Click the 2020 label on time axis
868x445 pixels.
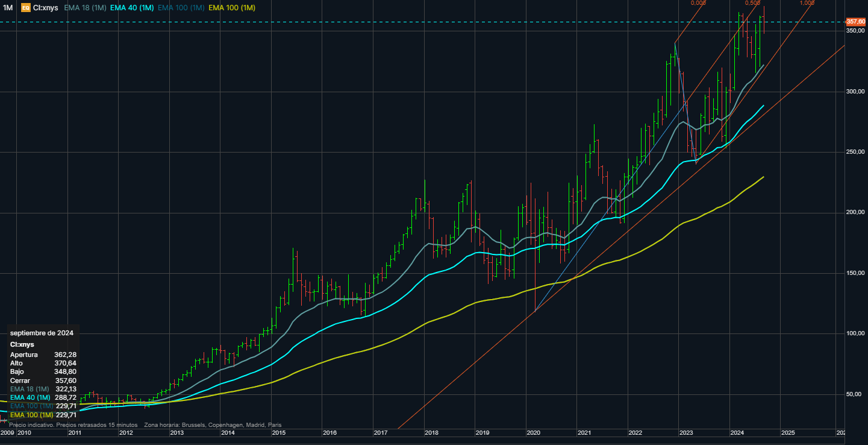(x=534, y=433)
